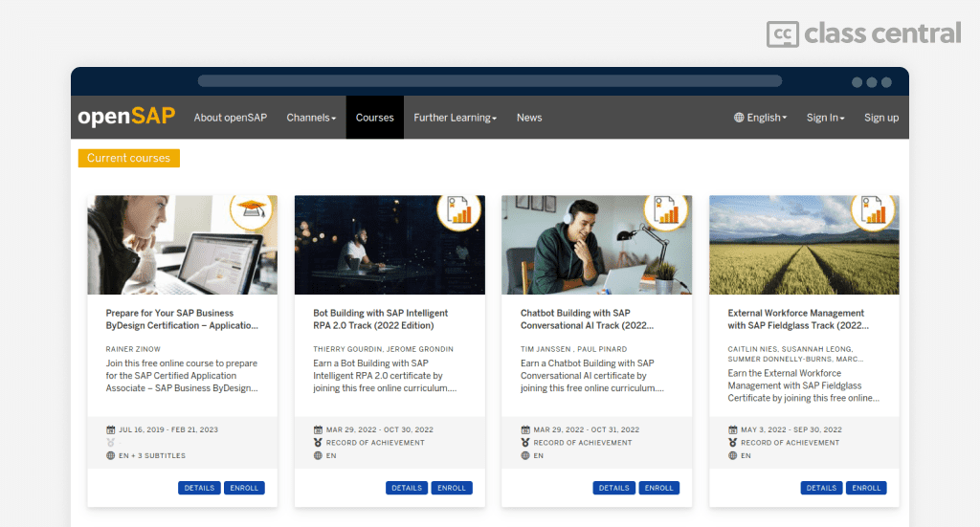
Task: Open About openSAP page
Action: 231,118
